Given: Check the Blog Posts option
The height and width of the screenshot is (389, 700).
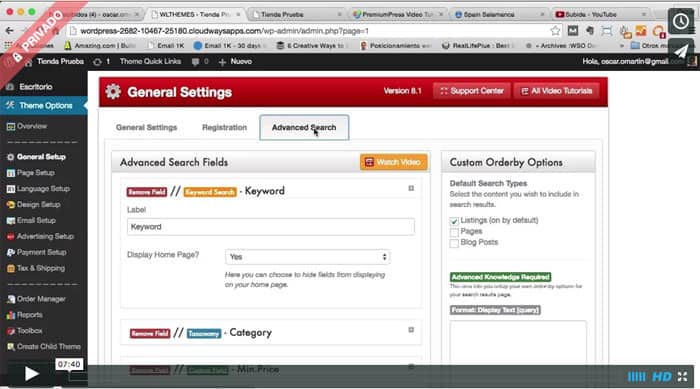Looking at the screenshot, I should tap(454, 243).
